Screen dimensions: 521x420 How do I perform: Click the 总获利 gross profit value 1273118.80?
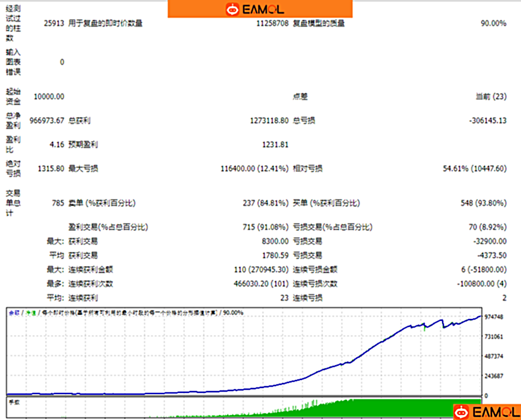click(269, 120)
